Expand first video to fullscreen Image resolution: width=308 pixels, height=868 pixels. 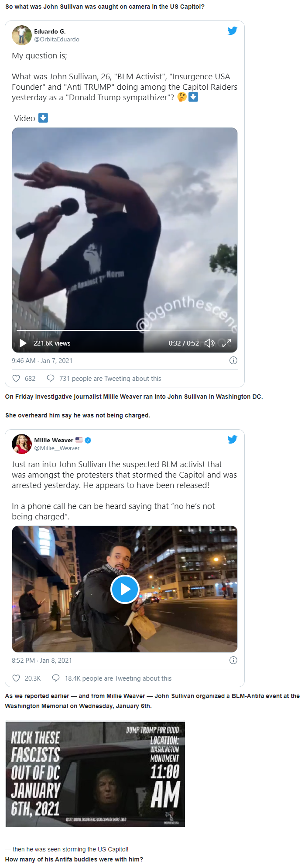pyautogui.click(x=226, y=343)
